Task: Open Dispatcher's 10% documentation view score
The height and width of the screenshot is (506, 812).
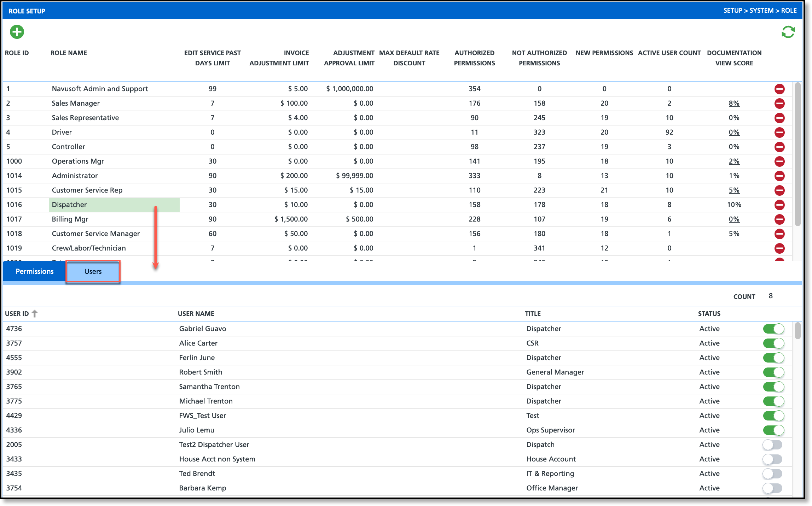Action: coord(734,205)
